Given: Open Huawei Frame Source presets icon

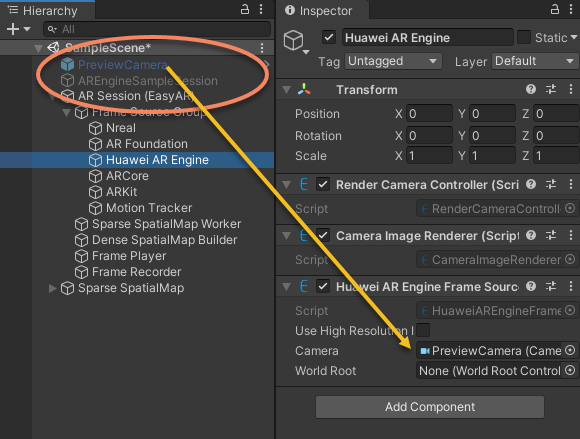Looking at the screenshot, I should coord(551,286).
